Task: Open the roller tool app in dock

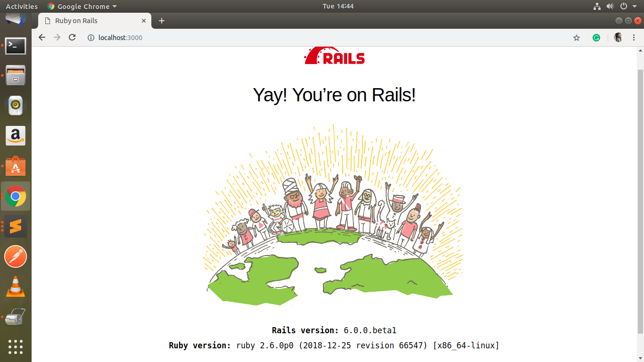Action: [16, 317]
